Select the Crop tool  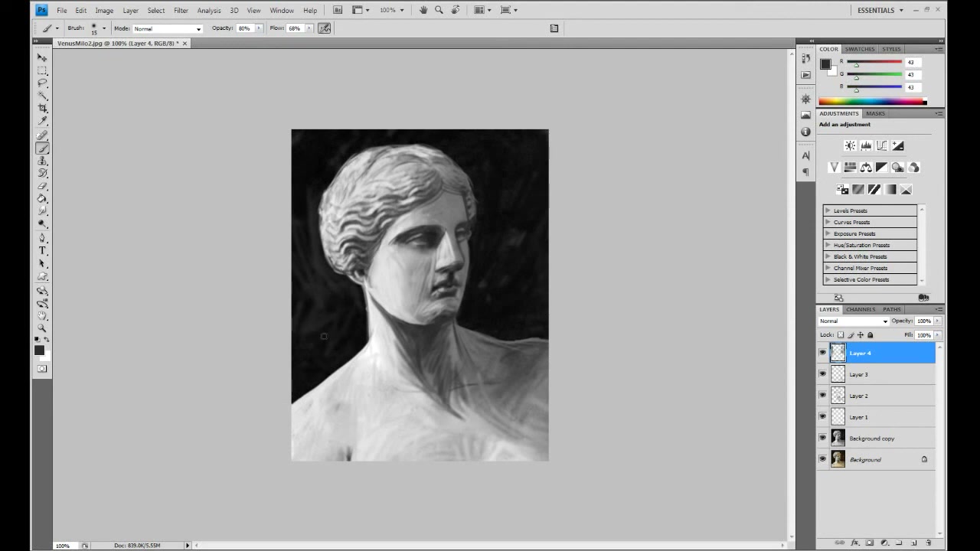[x=42, y=108]
